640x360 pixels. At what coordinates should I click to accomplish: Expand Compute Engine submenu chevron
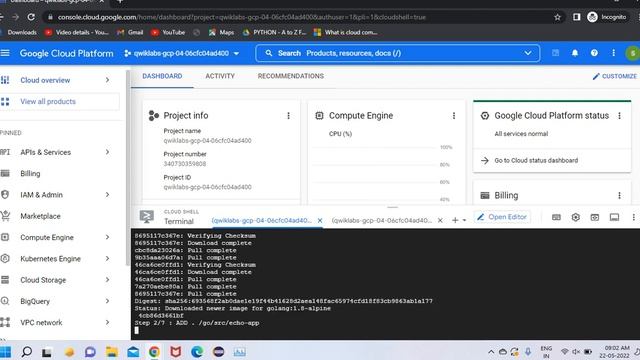[x=107, y=237]
